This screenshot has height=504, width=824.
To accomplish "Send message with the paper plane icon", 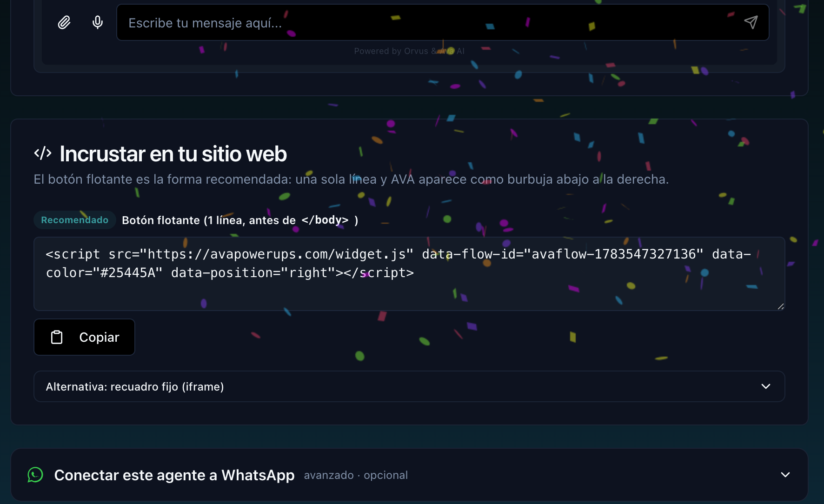I will click(751, 22).
